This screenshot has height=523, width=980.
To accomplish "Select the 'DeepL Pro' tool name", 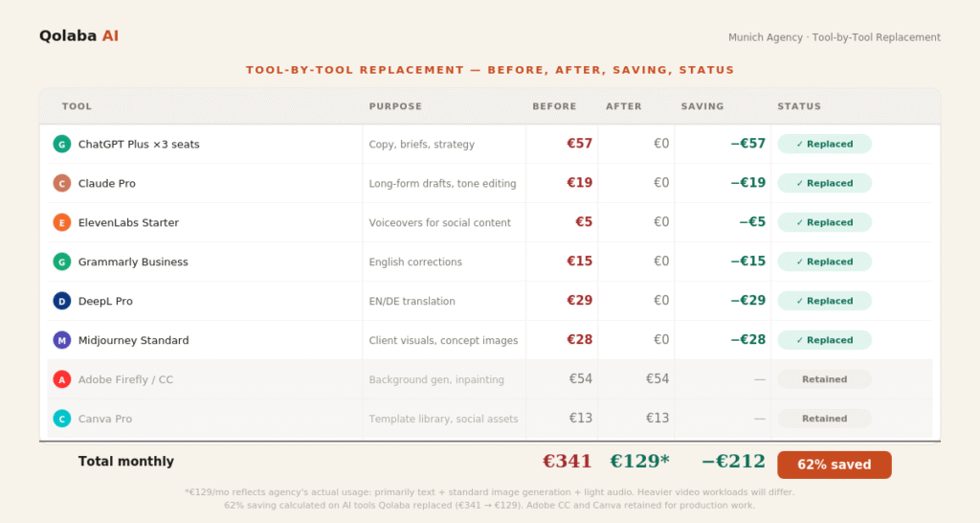I will (x=105, y=301).
